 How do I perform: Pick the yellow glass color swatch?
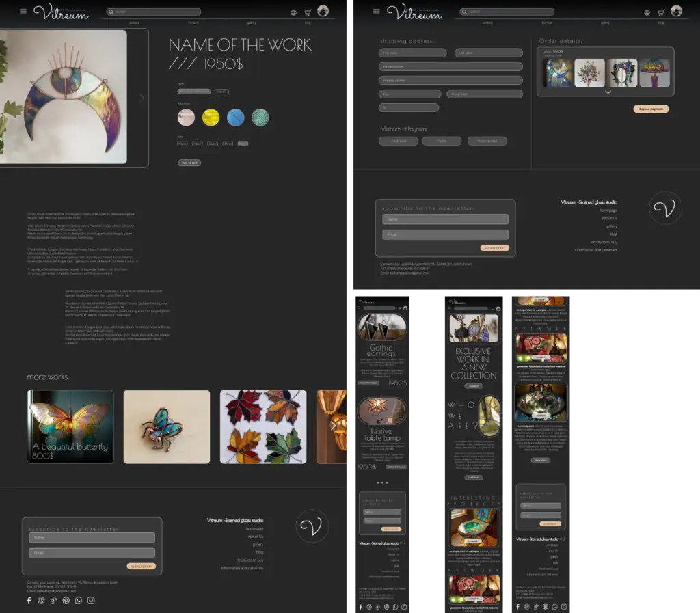(x=211, y=118)
